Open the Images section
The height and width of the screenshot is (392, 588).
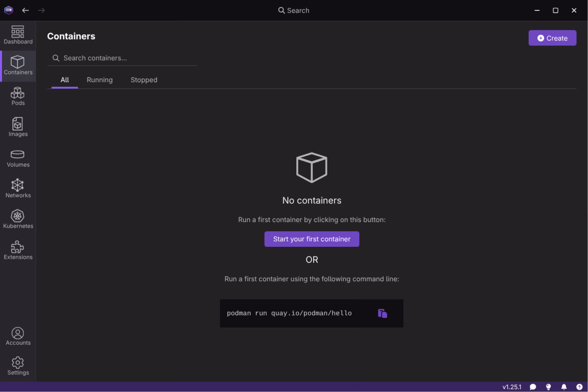click(18, 127)
